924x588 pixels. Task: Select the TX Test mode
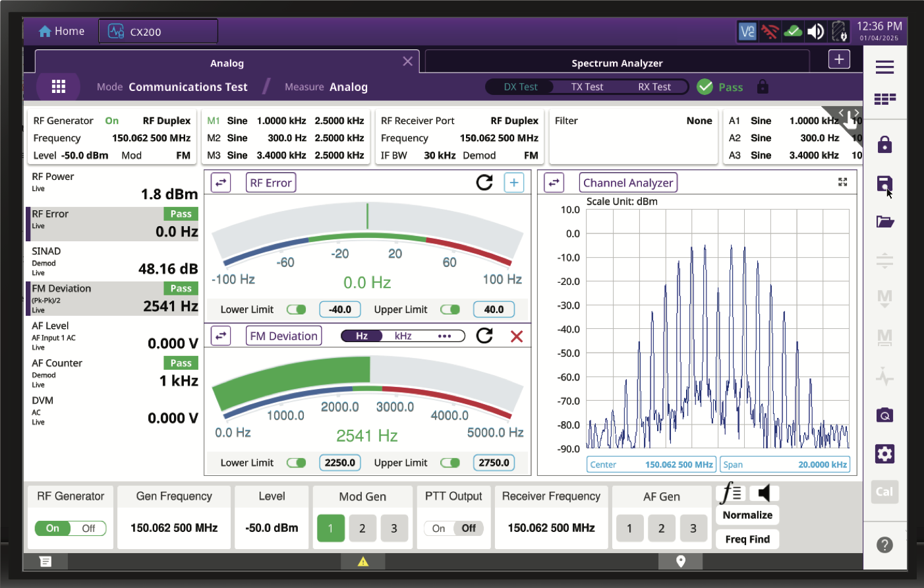[587, 87]
